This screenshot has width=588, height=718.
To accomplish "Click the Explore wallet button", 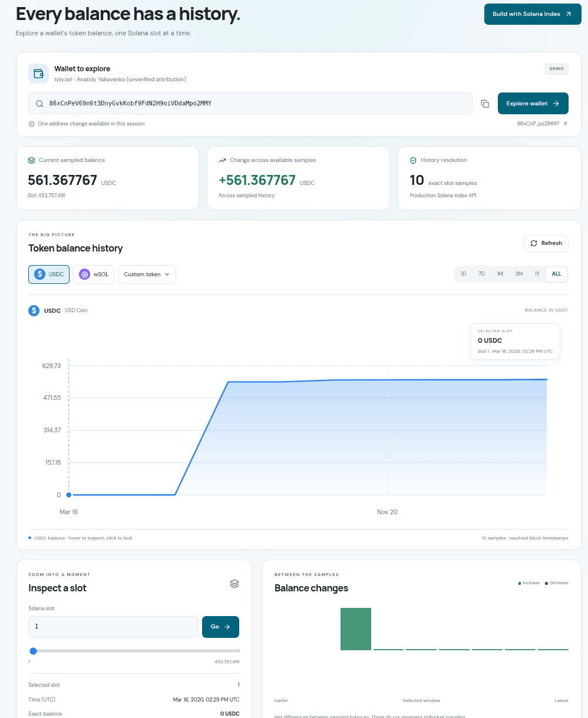I will 533,104.
